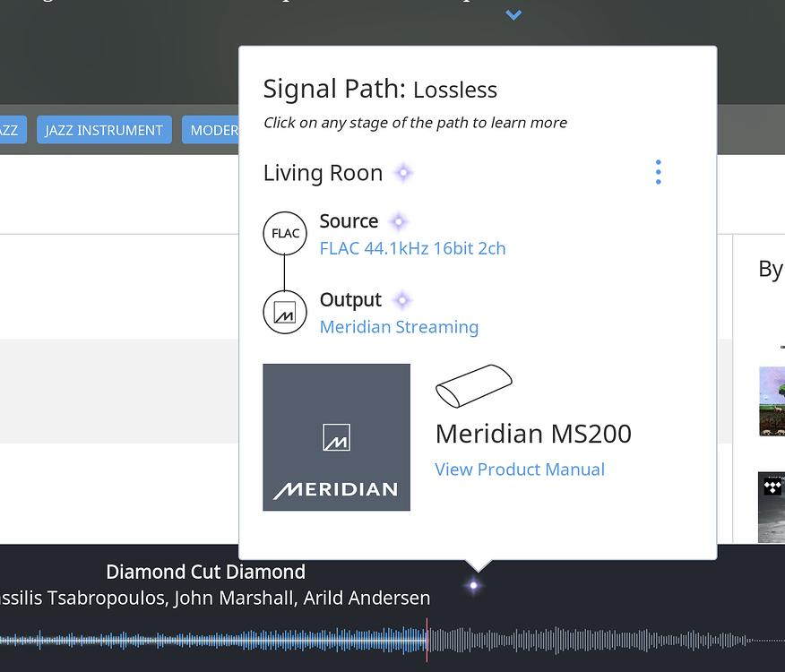
Task: Select the JAZZ genre tag
Action: pos(9,130)
